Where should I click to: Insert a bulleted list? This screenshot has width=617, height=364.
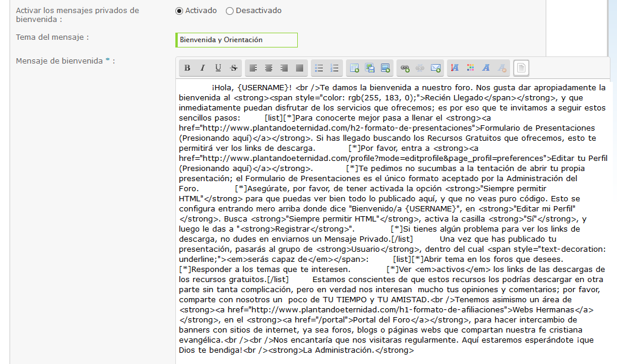pos(319,68)
